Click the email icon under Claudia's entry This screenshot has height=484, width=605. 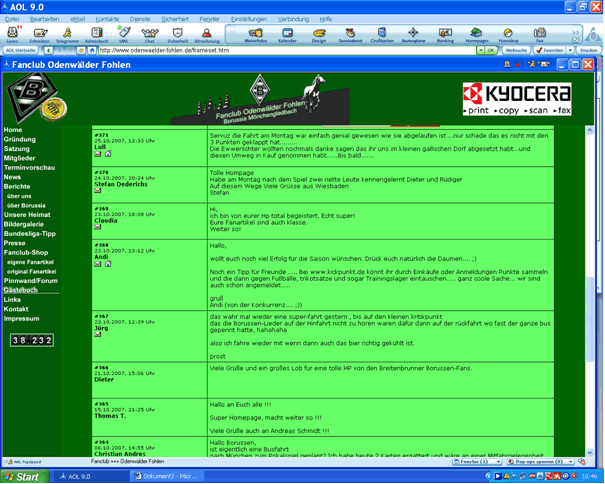[x=98, y=227]
